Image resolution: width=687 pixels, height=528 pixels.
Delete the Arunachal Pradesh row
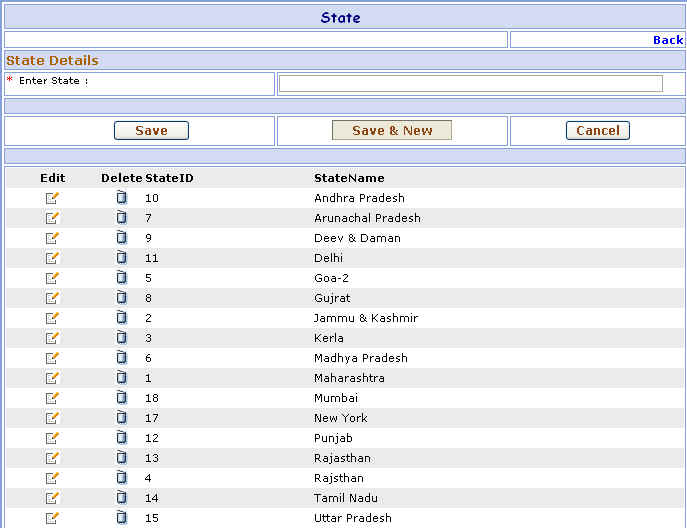pos(121,218)
